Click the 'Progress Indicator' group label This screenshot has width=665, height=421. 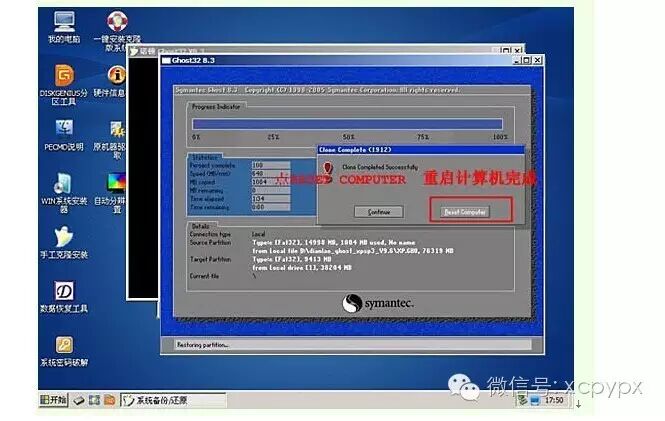pyautogui.click(x=216, y=106)
